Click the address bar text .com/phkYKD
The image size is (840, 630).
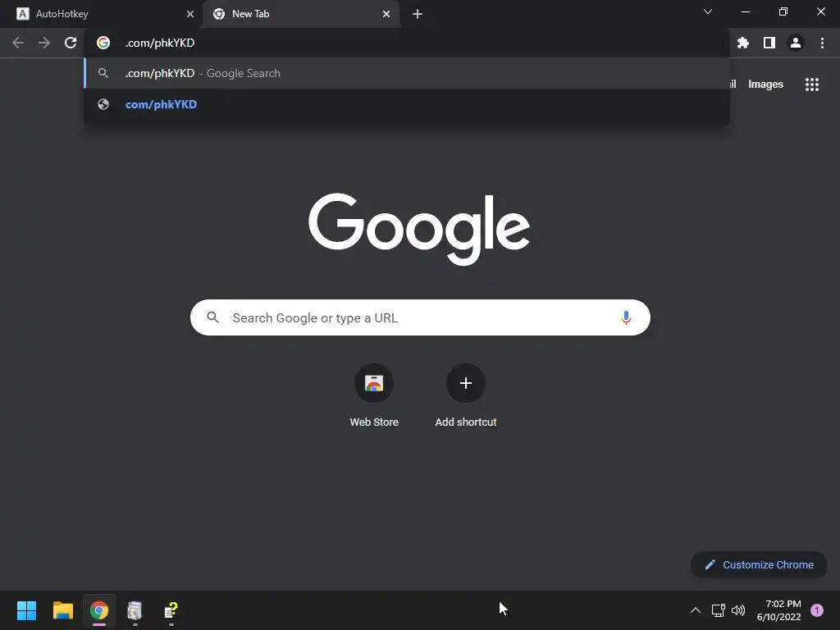point(160,43)
